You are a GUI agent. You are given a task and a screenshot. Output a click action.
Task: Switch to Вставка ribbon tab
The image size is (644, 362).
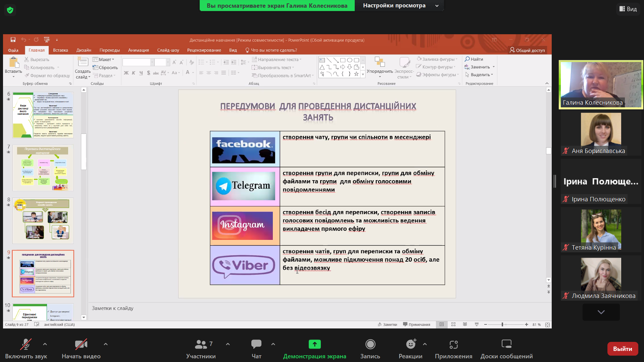coord(60,50)
